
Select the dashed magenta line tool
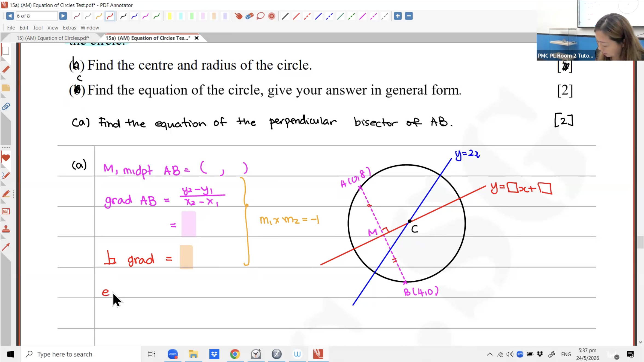[373, 16]
